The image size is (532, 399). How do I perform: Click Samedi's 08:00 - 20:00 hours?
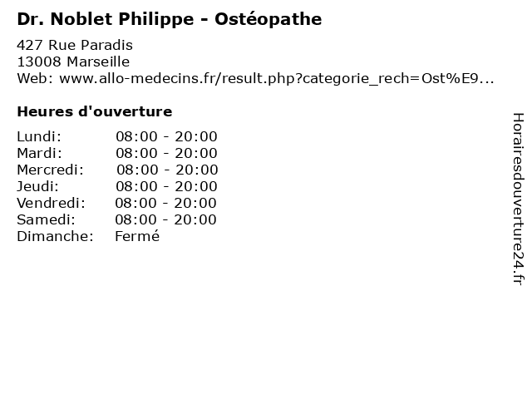point(165,219)
